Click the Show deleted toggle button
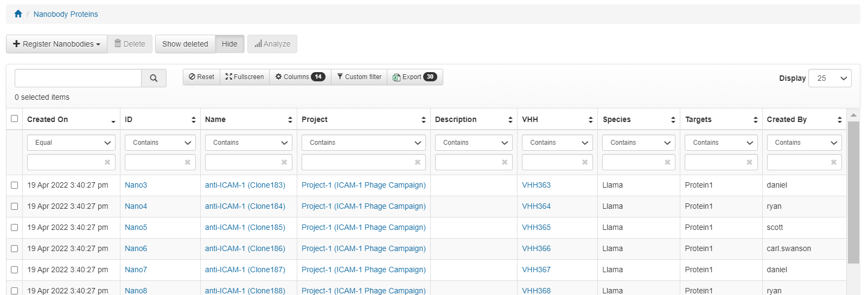This screenshot has width=868, height=295. 185,44
